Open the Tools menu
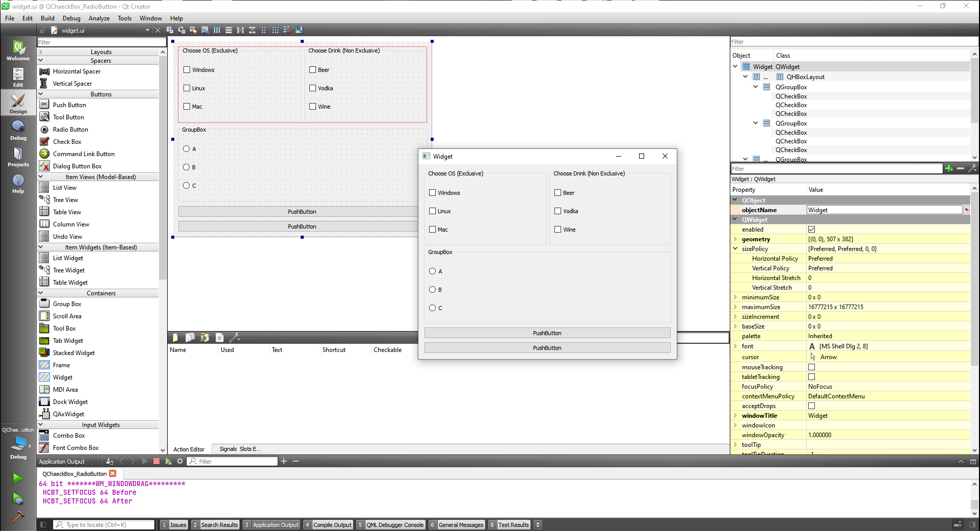The width and height of the screenshot is (980, 531). pyautogui.click(x=124, y=18)
